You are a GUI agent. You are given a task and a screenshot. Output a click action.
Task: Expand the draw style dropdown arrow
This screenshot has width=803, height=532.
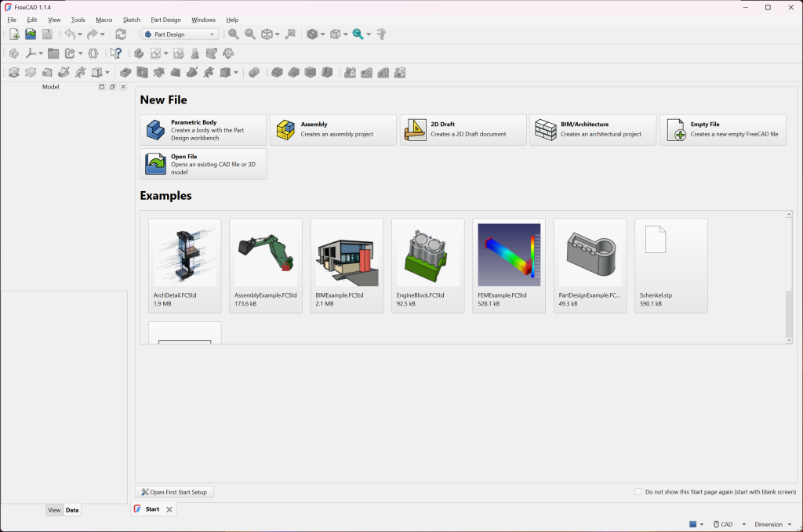click(x=322, y=34)
